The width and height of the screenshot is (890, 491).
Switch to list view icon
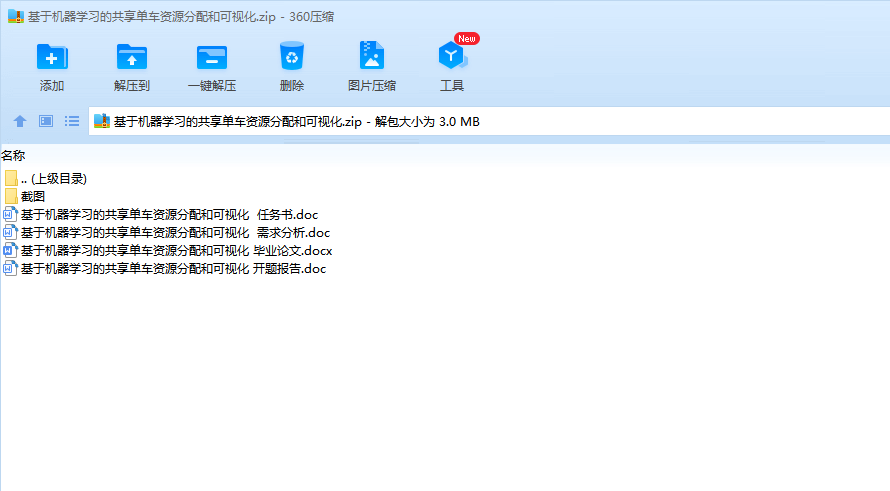(x=72, y=121)
